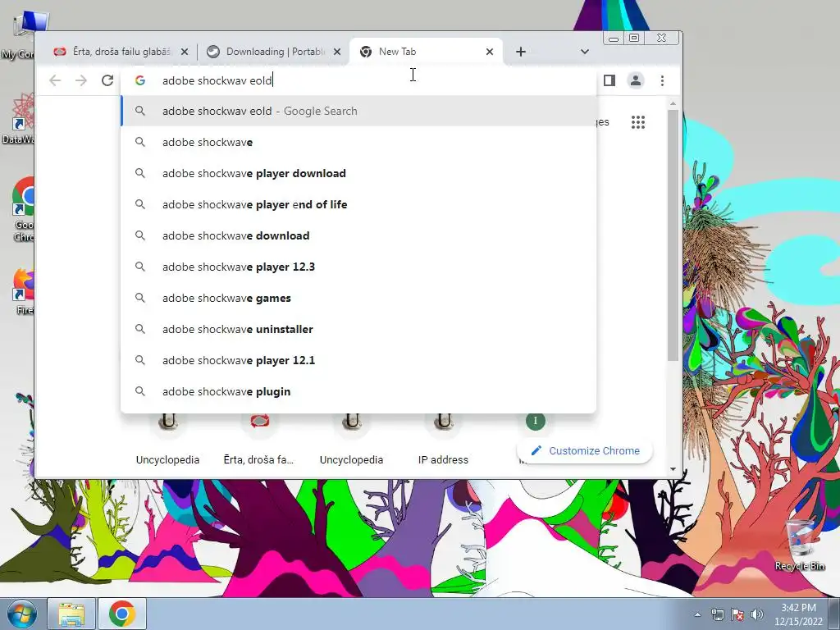Select the Recycle Bin desktop icon

[x=800, y=544]
